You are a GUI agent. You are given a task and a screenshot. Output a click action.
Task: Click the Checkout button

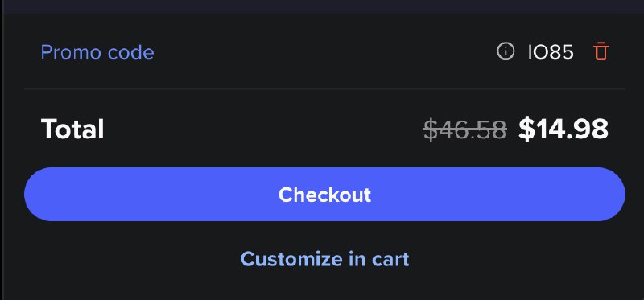pos(324,194)
